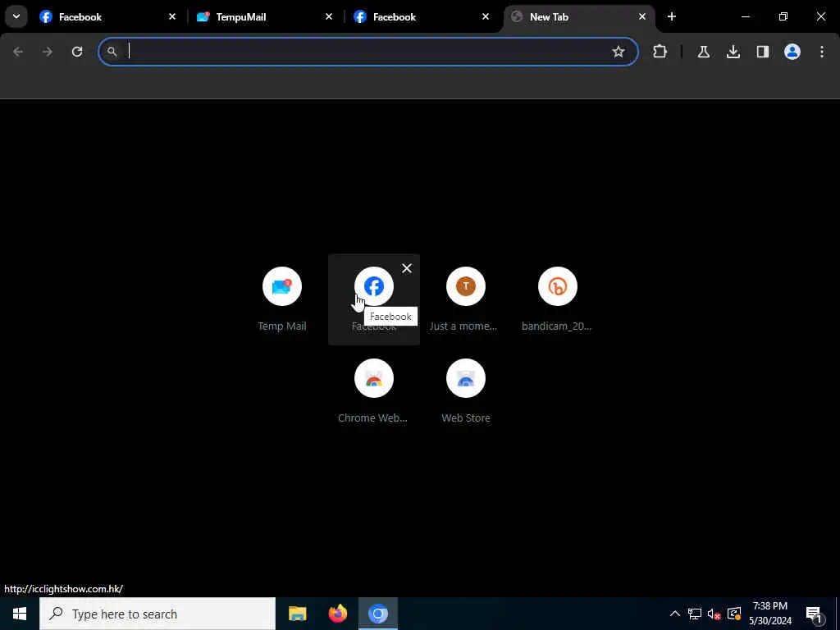
Task: Reload the current page
Action: click(77, 52)
